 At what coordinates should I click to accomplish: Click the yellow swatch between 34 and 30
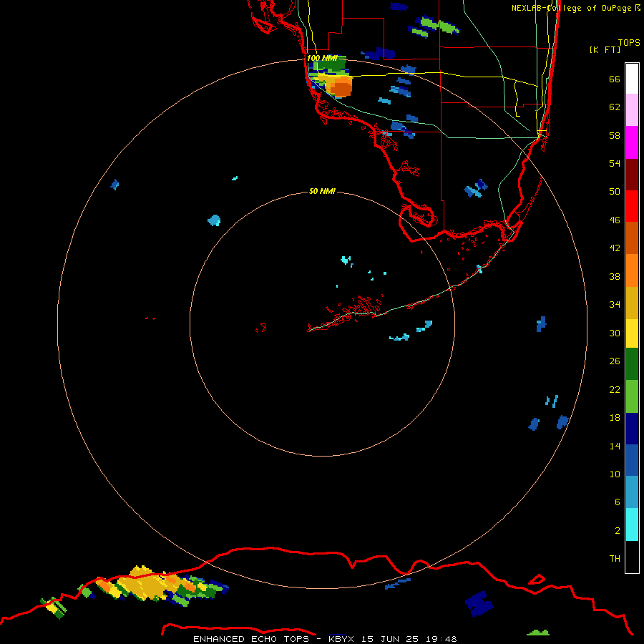pos(632,333)
